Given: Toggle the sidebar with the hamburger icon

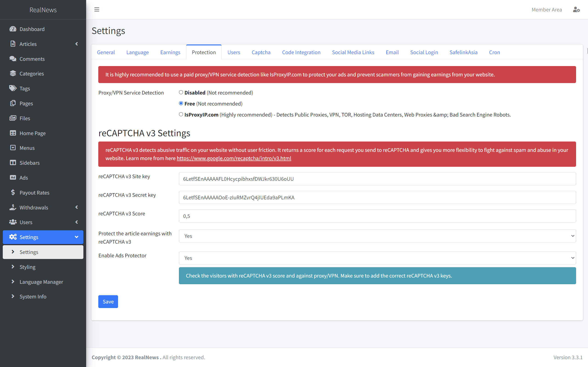Looking at the screenshot, I should (97, 9).
